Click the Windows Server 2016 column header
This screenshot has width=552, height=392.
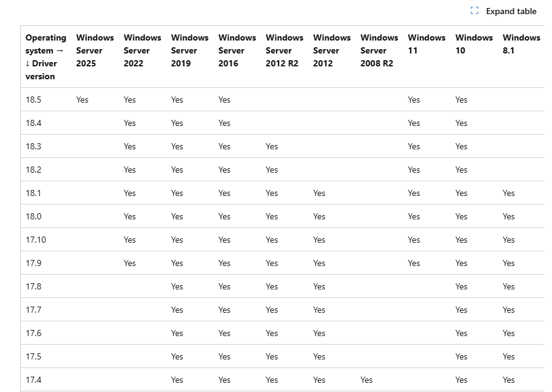point(237,50)
